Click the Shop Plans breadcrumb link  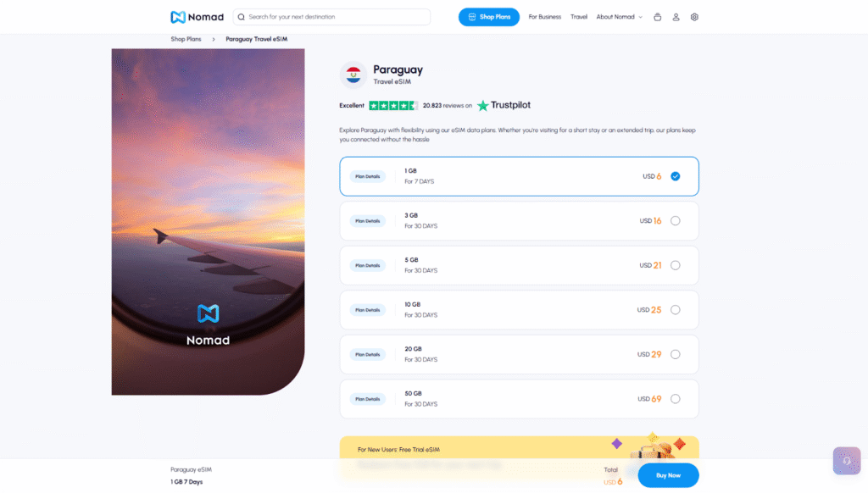tap(186, 39)
